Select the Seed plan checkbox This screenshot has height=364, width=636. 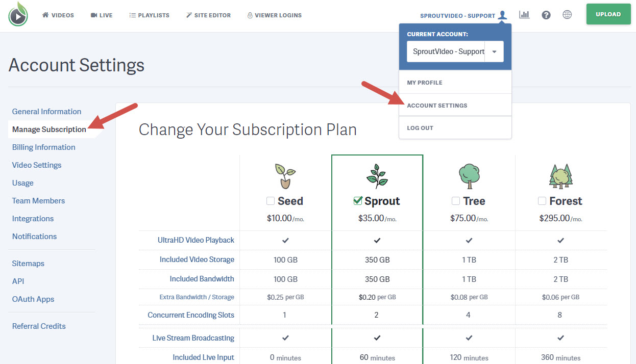(x=271, y=200)
